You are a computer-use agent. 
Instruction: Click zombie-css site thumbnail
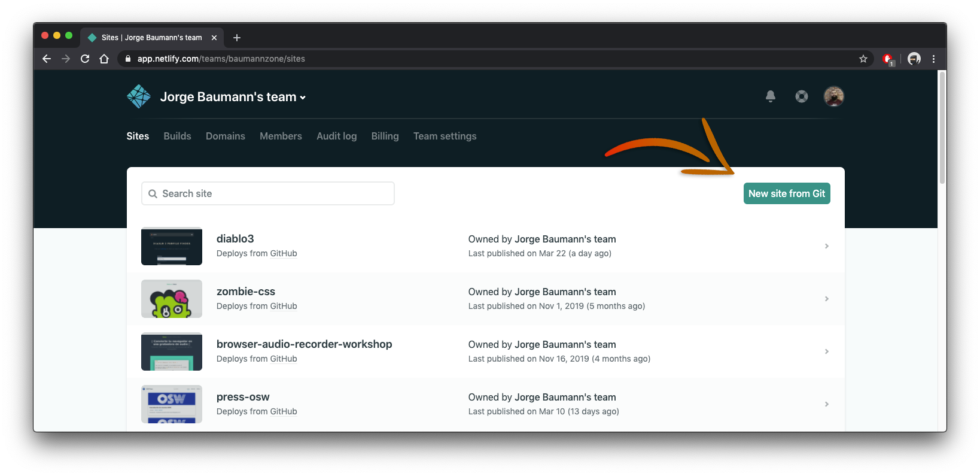[172, 299]
